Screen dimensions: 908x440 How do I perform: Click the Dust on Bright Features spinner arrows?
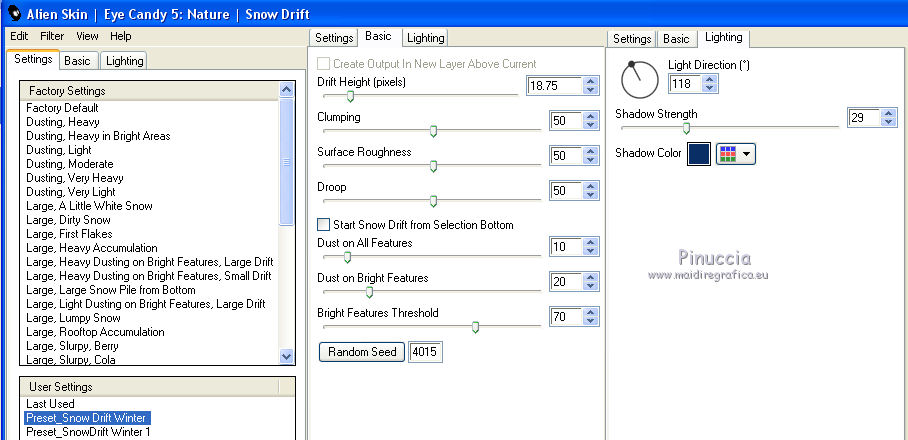coord(591,282)
